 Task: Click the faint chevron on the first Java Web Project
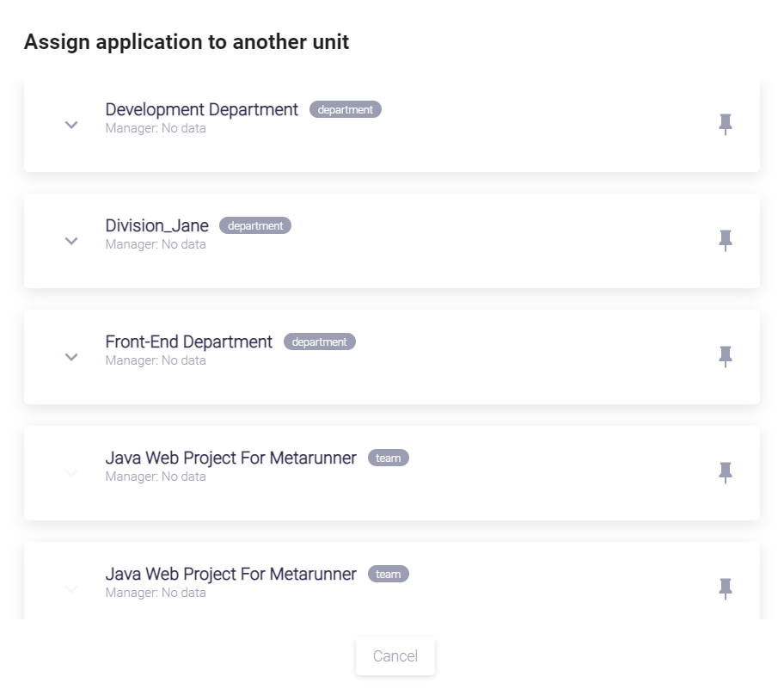tap(71, 473)
